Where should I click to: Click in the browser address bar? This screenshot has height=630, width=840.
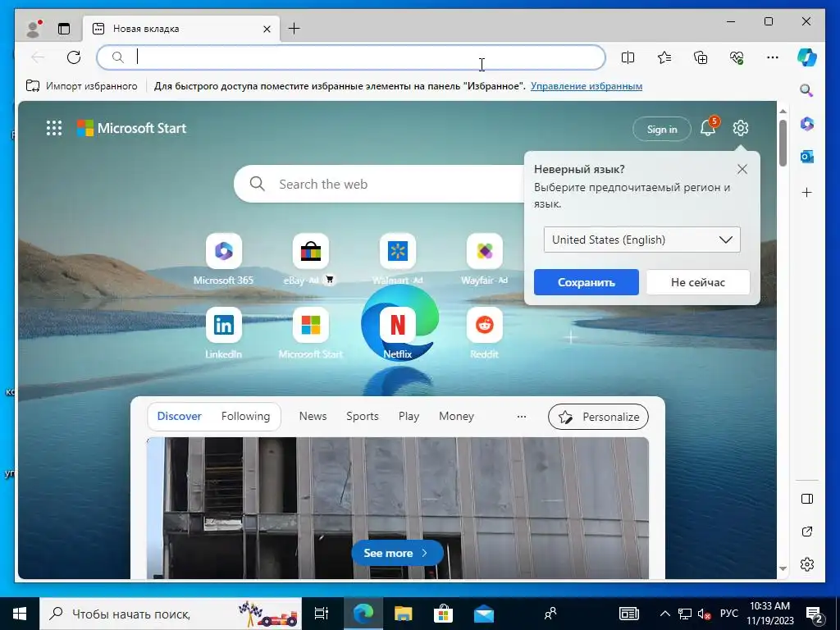point(351,57)
